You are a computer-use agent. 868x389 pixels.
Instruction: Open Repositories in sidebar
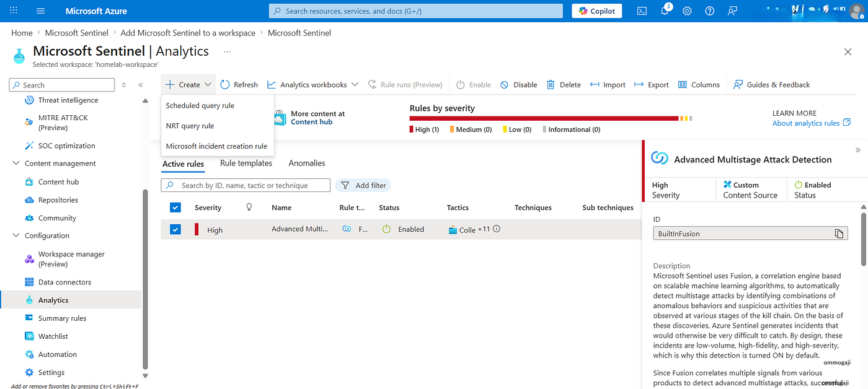58,200
